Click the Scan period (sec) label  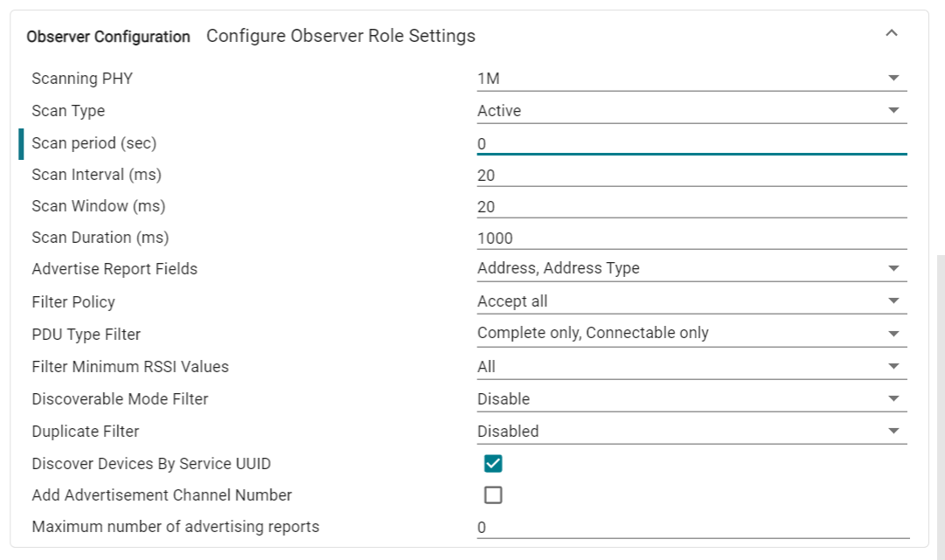click(x=94, y=143)
